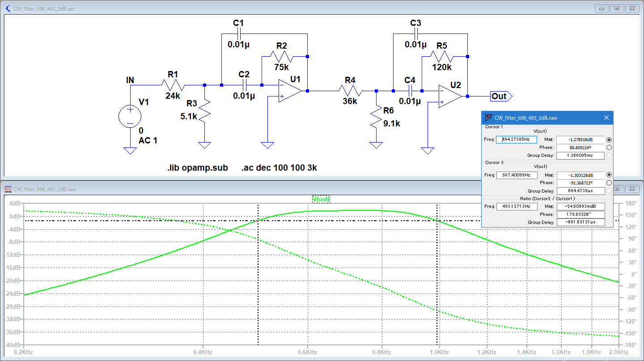
Task: Click the IN net label
Action: 130,80
